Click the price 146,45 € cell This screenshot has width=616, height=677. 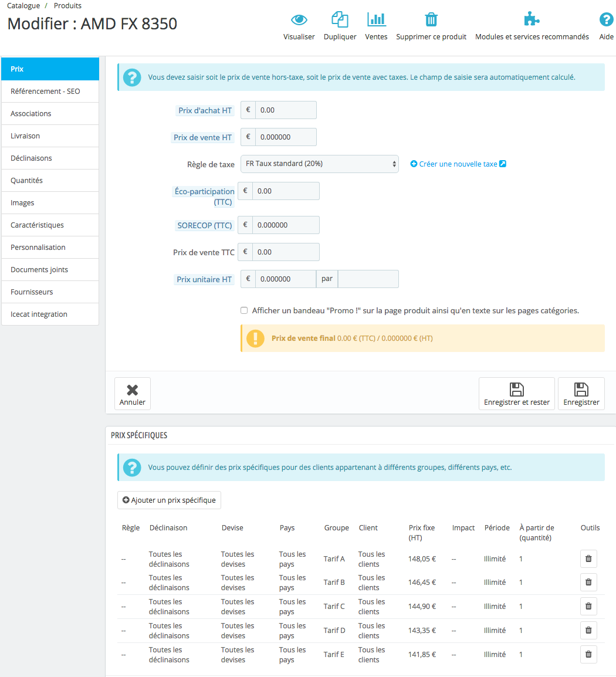pyautogui.click(x=422, y=583)
